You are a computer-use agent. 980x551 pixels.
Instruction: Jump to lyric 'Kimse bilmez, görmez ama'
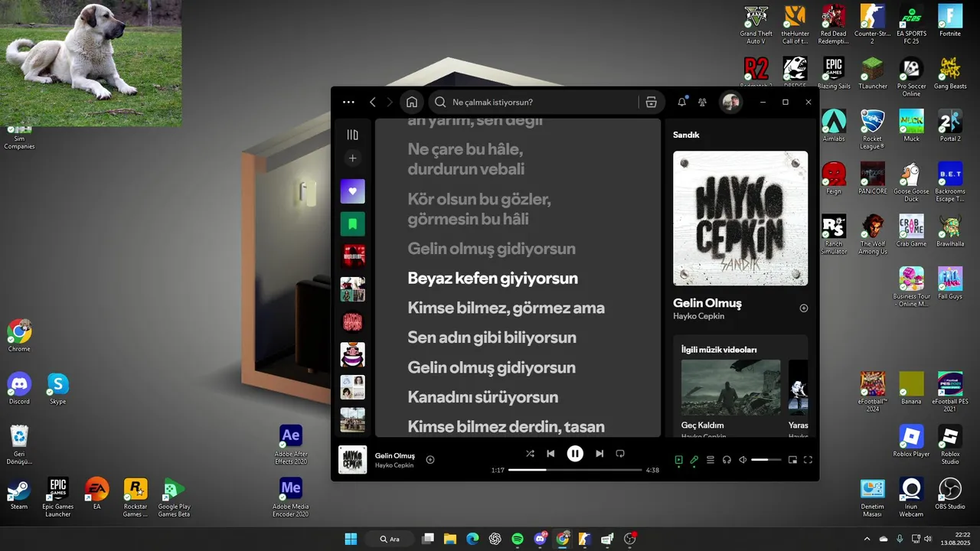pyautogui.click(x=506, y=308)
